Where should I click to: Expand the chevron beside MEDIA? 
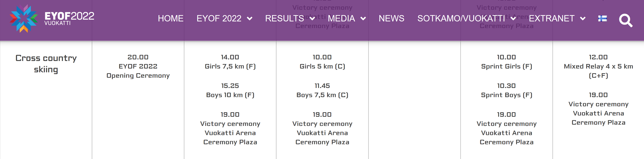(363, 18)
